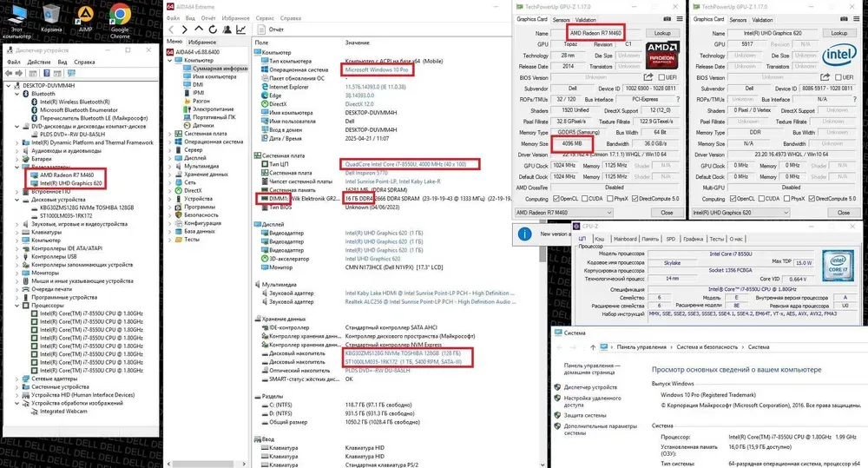The width and height of the screenshot is (868, 468).
Task: Click Close button in Intel GPU-Z window
Action: point(843,213)
